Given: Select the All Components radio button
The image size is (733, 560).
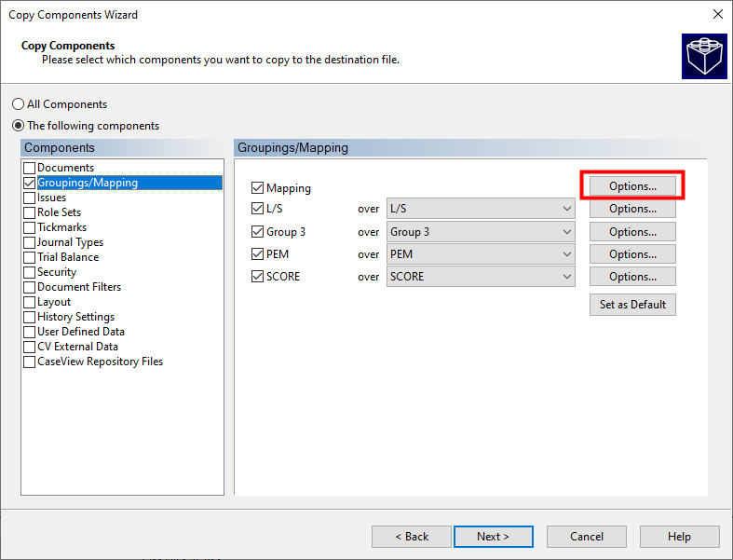Looking at the screenshot, I should pyautogui.click(x=19, y=104).
